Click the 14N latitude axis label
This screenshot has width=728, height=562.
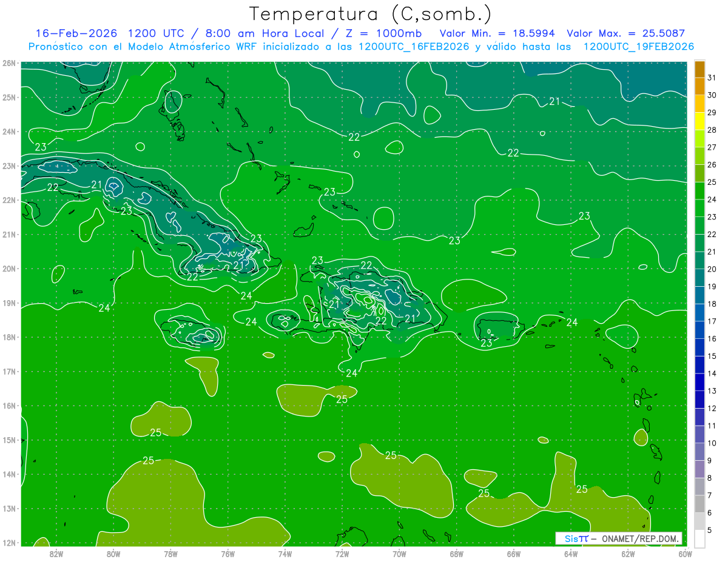coord(9,474)
